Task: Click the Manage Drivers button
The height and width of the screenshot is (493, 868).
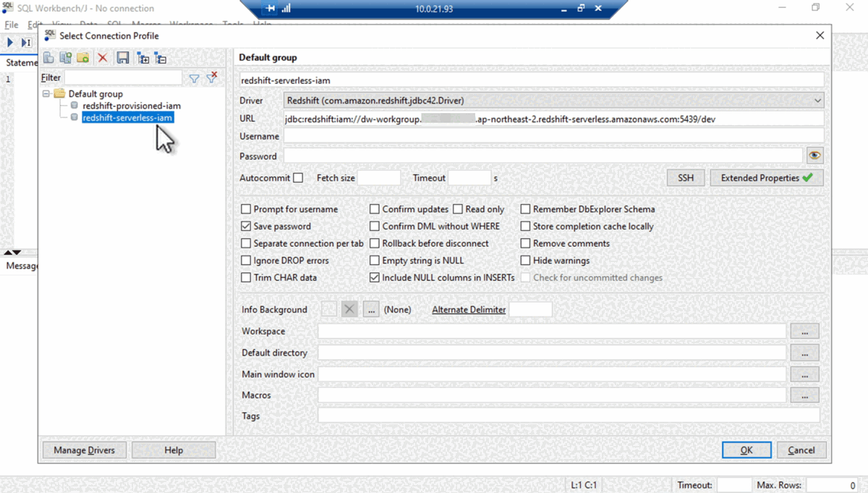Action: point(84,450)
